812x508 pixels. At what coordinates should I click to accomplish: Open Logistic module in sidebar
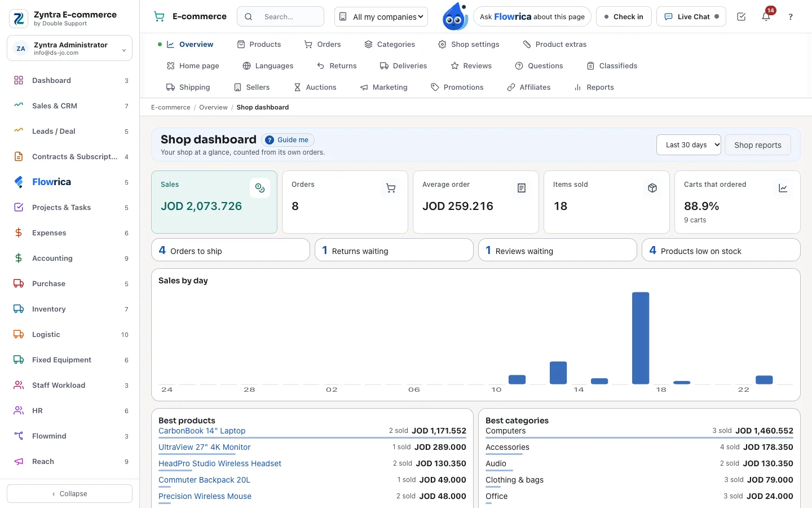coord(70,335)
